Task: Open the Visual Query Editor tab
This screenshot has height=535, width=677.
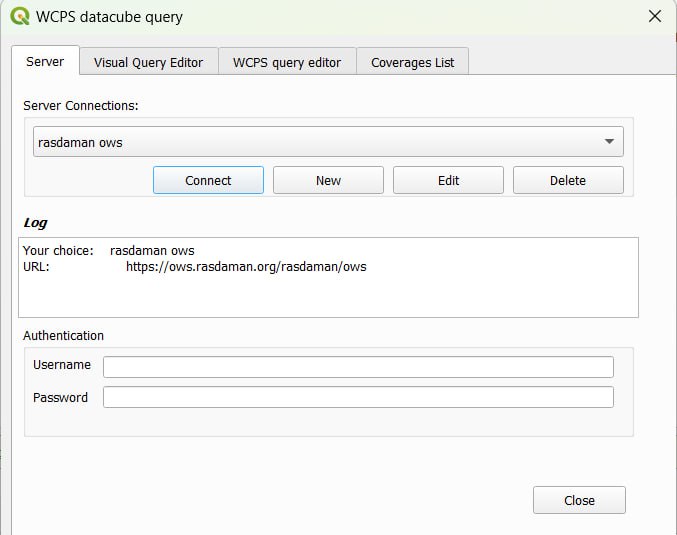Action: [148, 62]
